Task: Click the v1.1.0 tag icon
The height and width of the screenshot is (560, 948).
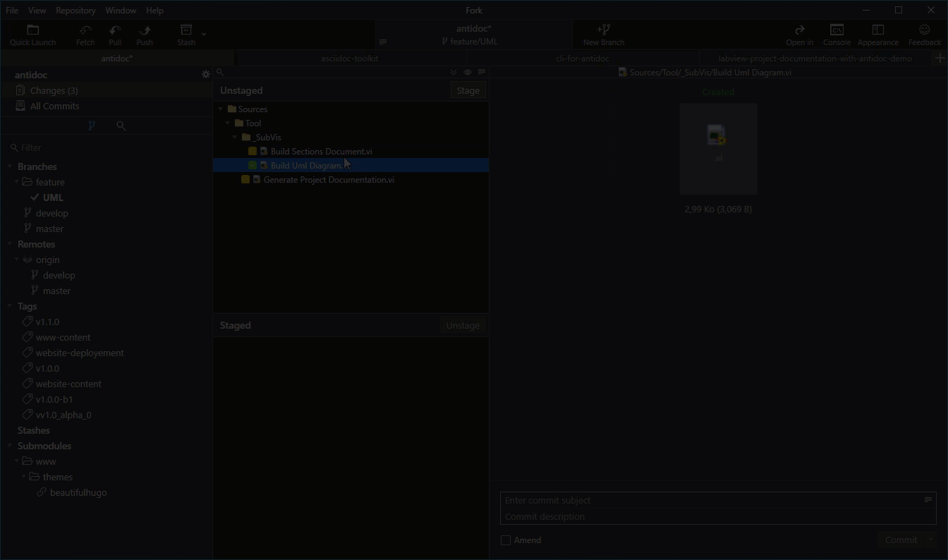Action: coord(28,322)
